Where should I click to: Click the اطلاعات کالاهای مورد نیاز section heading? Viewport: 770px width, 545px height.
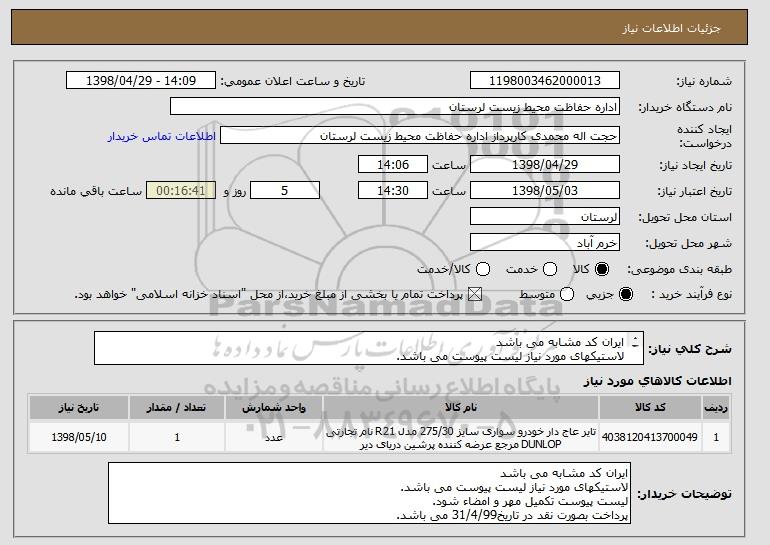pos(657,381)
